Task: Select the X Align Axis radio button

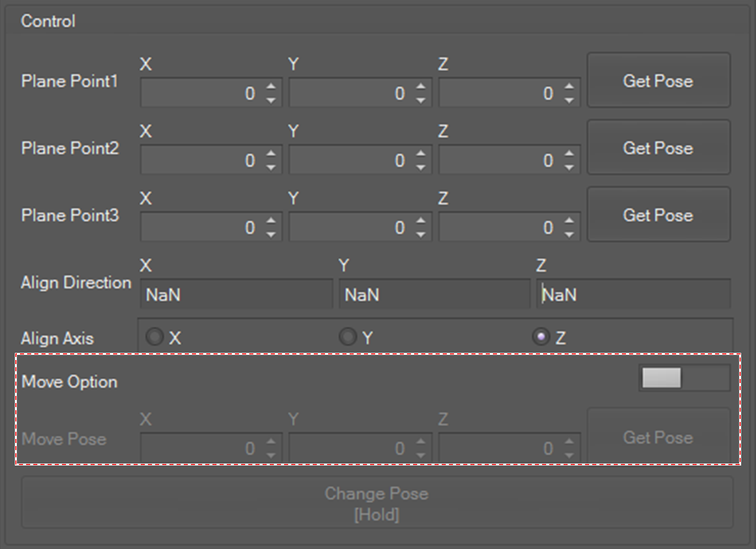Action: (x=155, y=337)
